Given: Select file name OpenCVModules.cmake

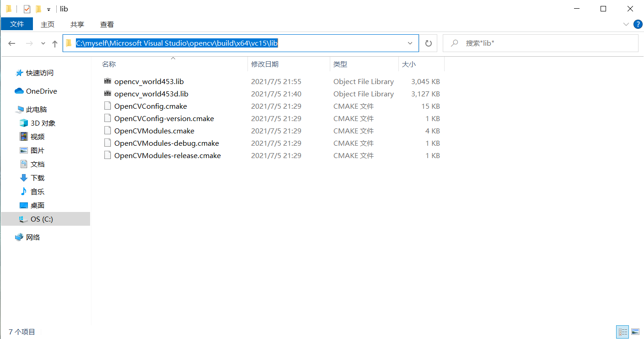Looking at the screenshot, I should (154, 131).
